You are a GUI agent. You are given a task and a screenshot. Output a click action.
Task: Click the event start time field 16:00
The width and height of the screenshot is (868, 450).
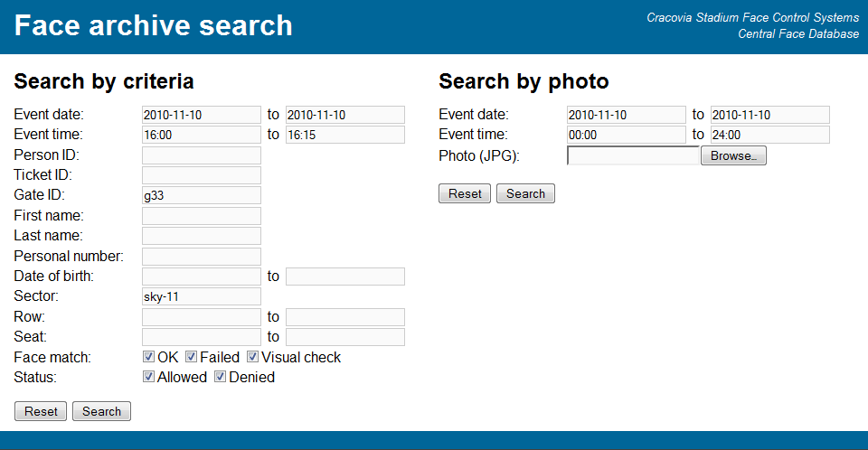[202, 135]
